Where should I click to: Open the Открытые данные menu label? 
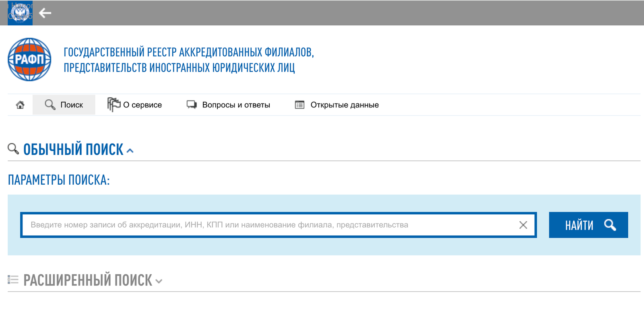coord(345,105)
